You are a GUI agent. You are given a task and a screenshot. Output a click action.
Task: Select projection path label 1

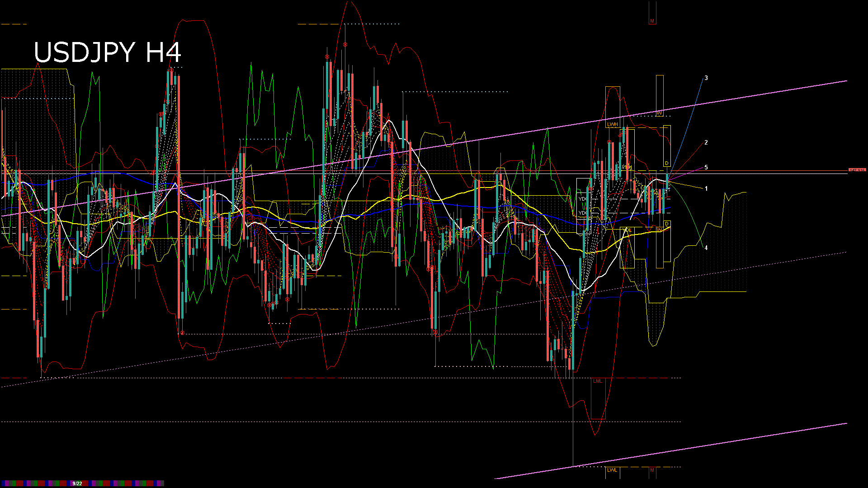click(x=706, y=189)
